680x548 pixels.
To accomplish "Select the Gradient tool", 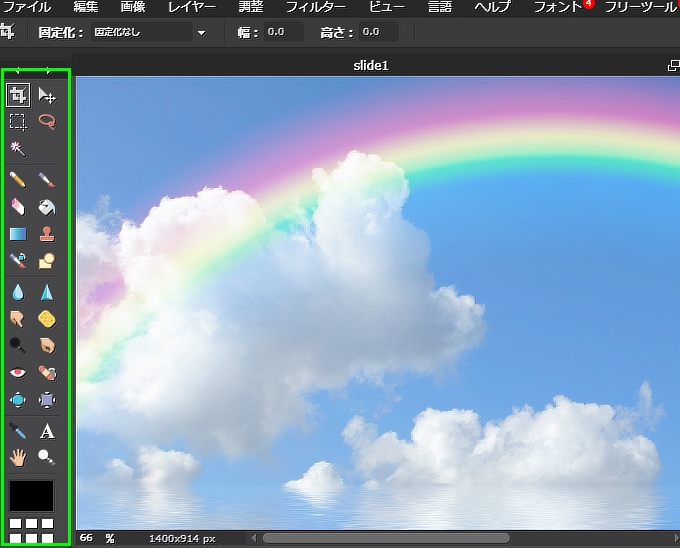I will click(18, 234).
